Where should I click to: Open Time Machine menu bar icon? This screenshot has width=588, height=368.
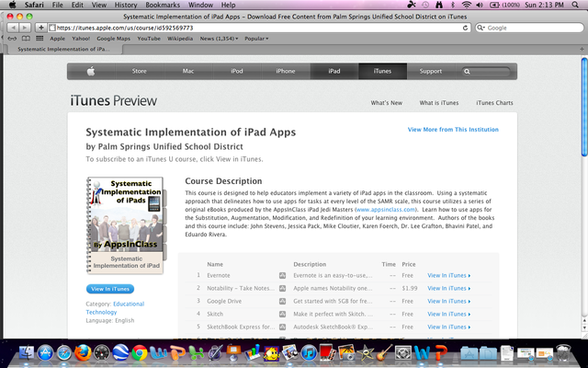pos(425,5)
